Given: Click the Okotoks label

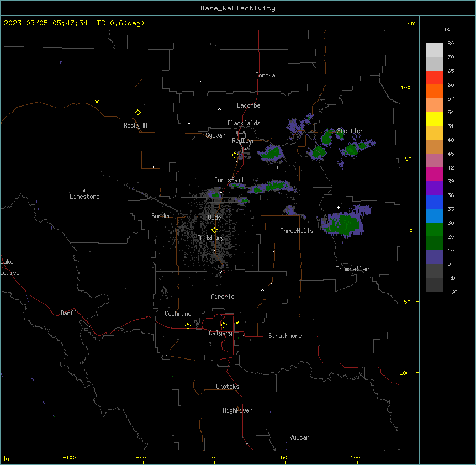Looking at the screenshot, I should (228, 387).
